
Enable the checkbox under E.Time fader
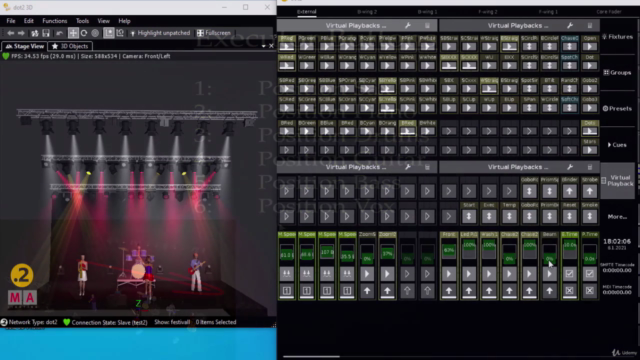(569, 274)
